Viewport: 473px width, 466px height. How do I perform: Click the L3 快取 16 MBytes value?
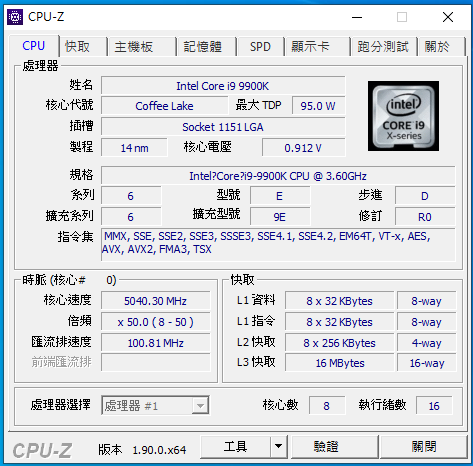(x=339, y=363)
